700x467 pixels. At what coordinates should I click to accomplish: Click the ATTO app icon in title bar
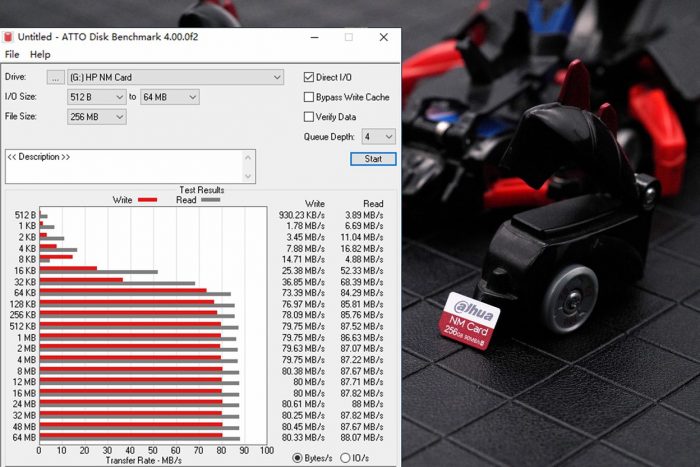(10, 37)
